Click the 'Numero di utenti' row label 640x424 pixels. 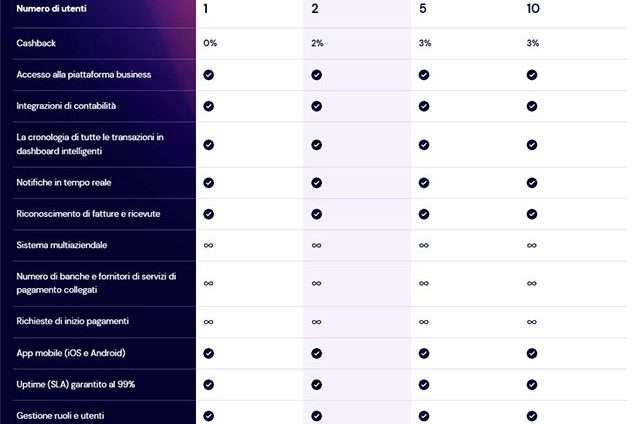pos(54,9)
